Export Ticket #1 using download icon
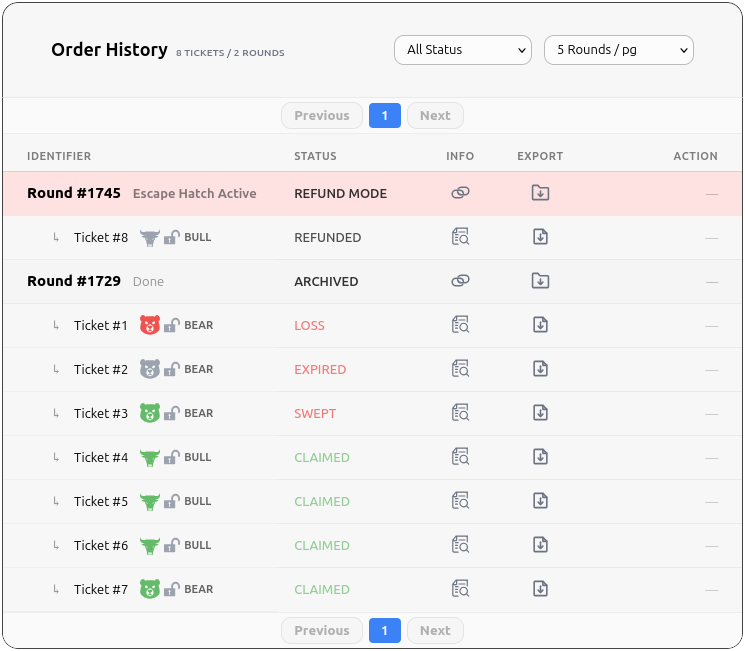The width and height of the screenshot is (745, 651). coord(540,325)
